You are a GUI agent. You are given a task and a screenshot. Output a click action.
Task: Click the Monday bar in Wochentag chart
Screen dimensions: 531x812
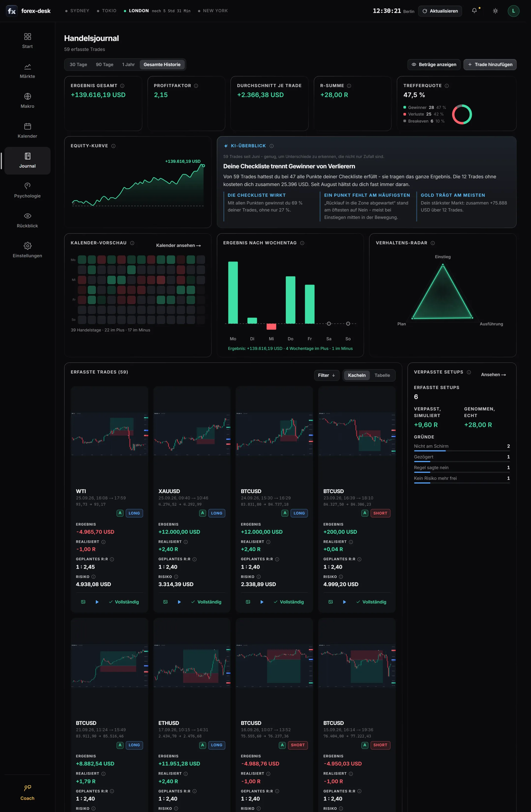(x=233, y=292)
